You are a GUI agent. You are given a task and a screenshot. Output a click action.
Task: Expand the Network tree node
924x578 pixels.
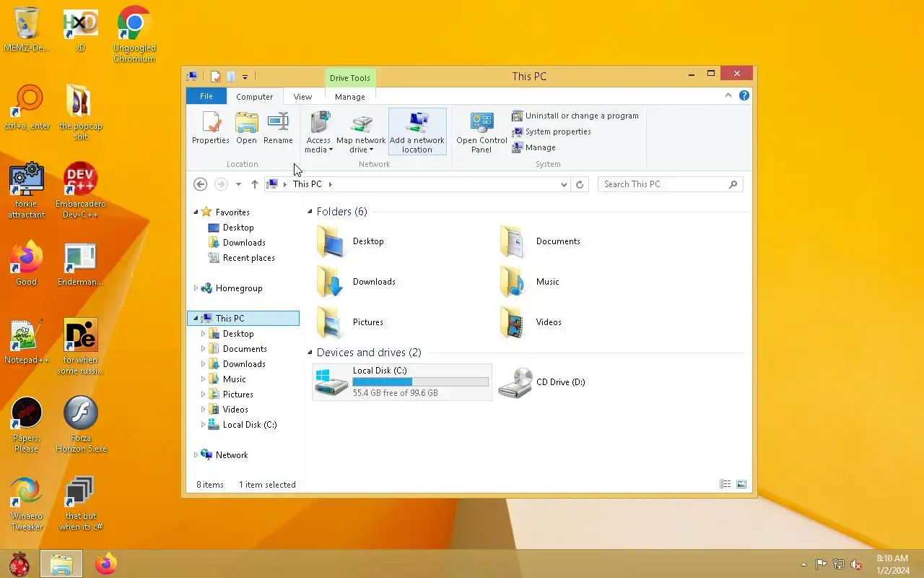point(196,455)
